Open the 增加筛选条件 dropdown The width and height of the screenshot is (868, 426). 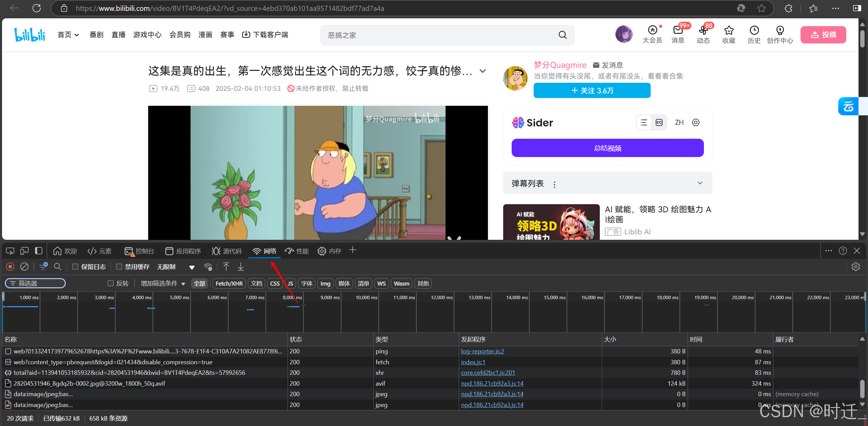(x=163, y=283)
